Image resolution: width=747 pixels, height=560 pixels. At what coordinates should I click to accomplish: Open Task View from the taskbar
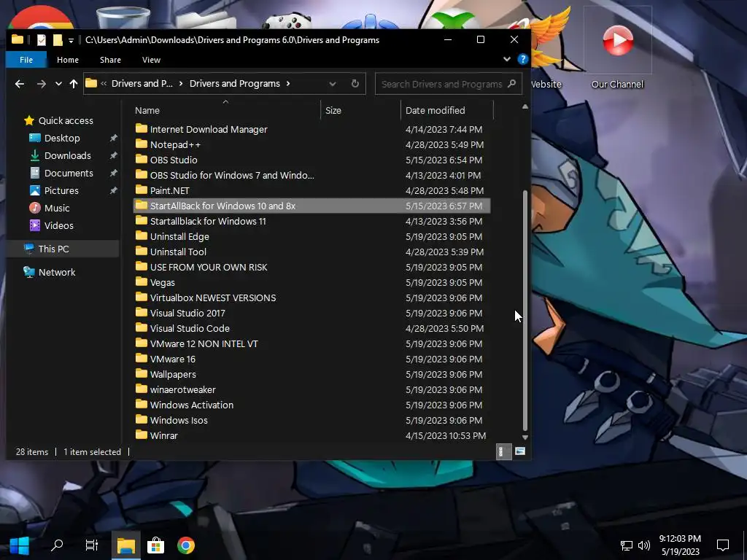click(x=91, y=545)
